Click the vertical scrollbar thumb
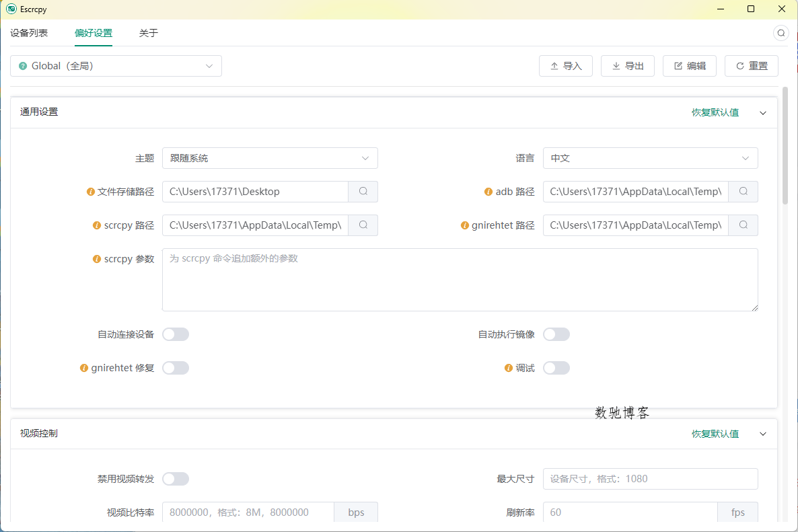798x532 pixels. click(x=785, y=145)
